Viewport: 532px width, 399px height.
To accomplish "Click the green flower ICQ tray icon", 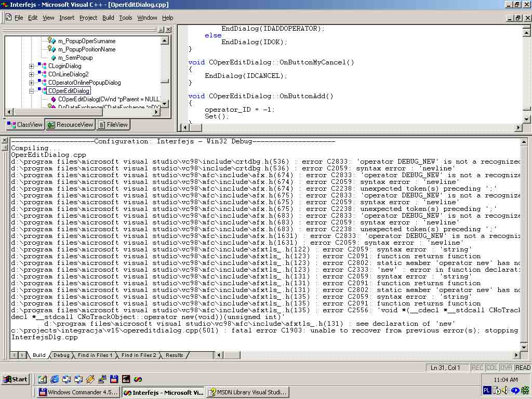I will pyautogui.click(x=525, y=391).
